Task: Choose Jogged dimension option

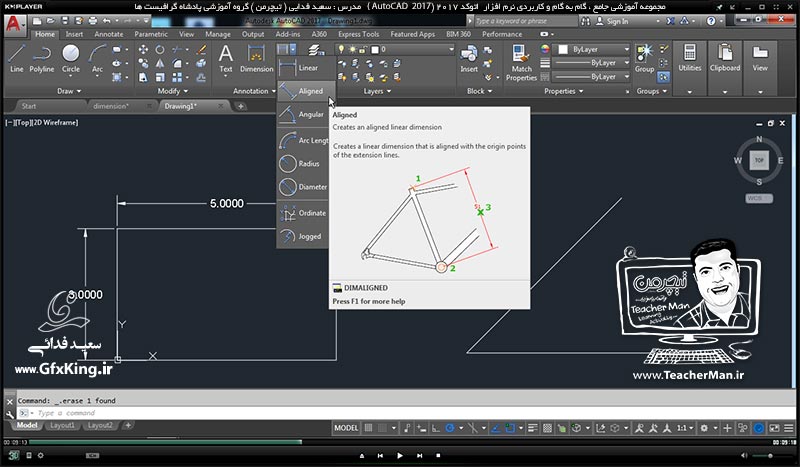Action: pyautogui.click(x=302, y=237)
